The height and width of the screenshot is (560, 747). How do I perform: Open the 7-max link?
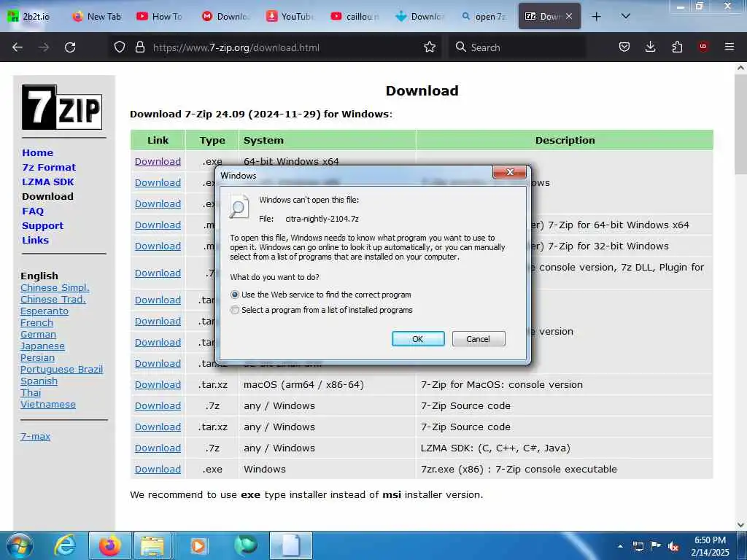(35, 436)
